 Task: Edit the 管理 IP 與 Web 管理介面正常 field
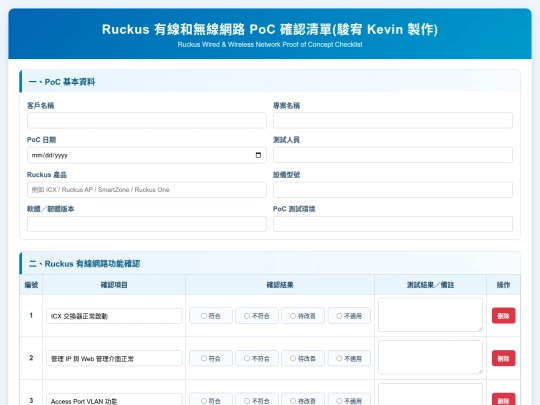(x=114, y=359)
